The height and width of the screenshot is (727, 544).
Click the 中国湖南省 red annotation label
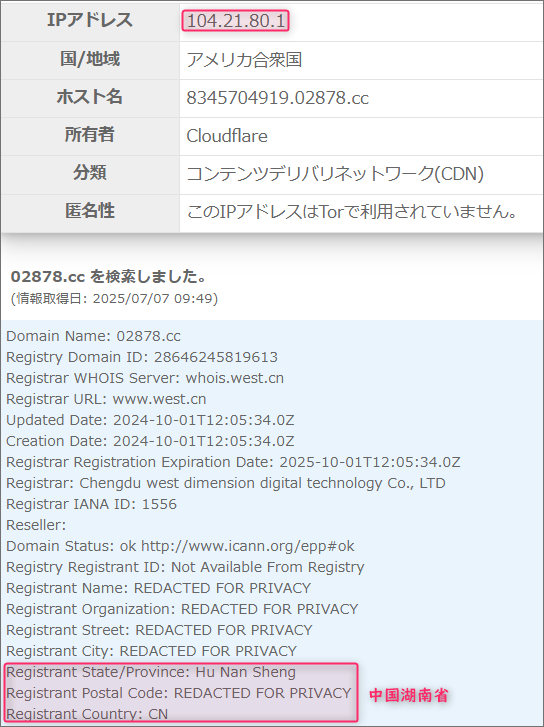(x=409, y=695)
